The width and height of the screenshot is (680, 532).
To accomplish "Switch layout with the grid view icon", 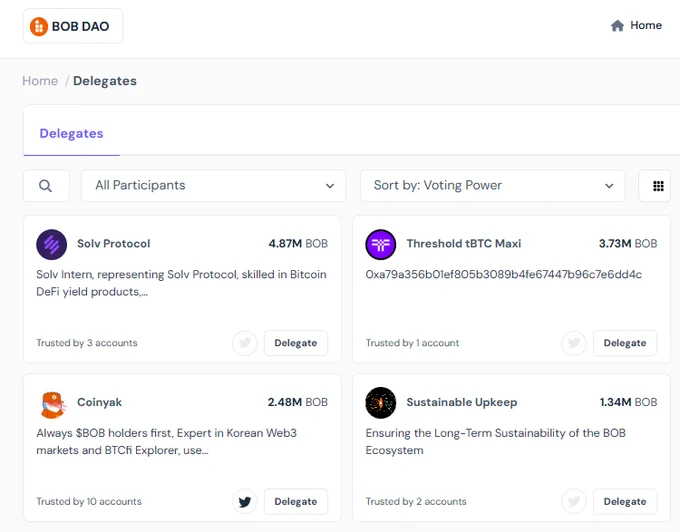I will 658,186.
